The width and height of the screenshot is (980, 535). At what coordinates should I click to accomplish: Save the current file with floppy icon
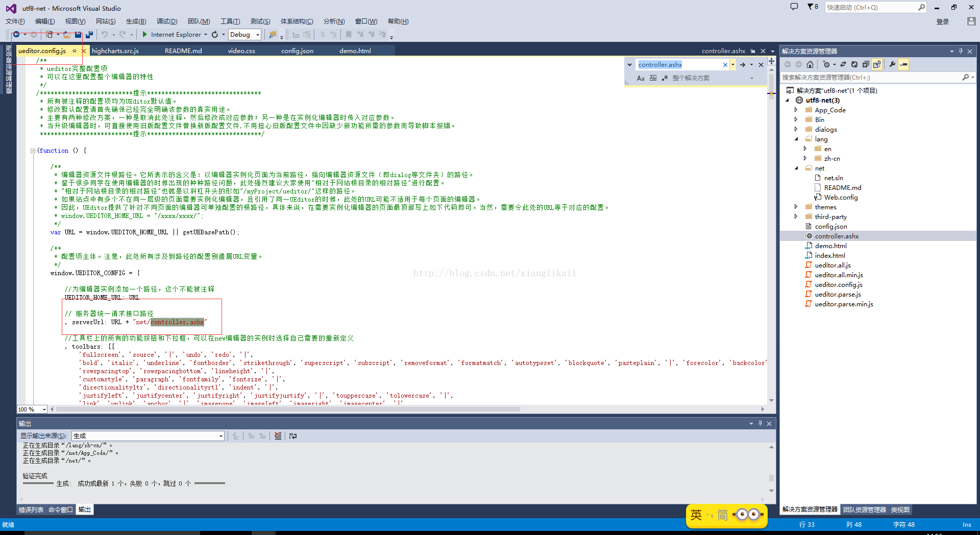coord(78,34)
